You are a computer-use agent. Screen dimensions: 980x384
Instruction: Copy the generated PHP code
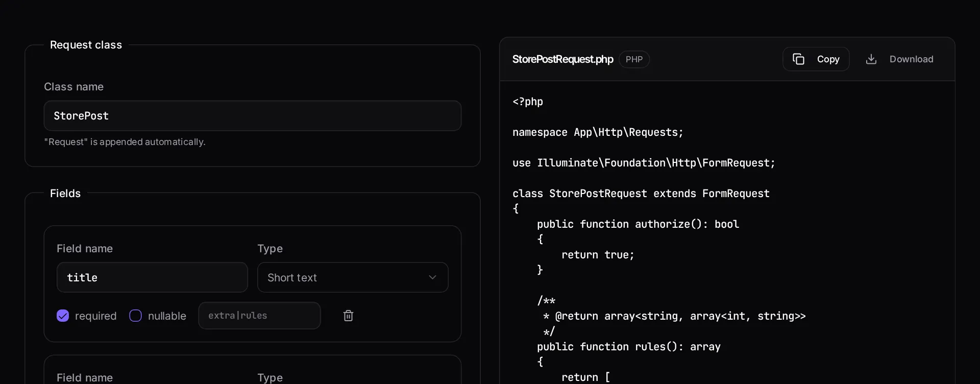(816, 59)
